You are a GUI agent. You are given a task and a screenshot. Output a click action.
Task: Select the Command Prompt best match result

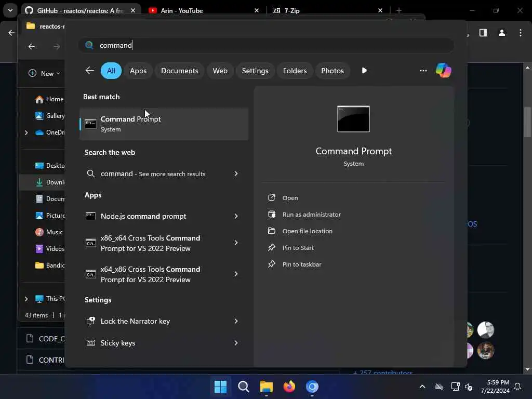tap(164, 124)
